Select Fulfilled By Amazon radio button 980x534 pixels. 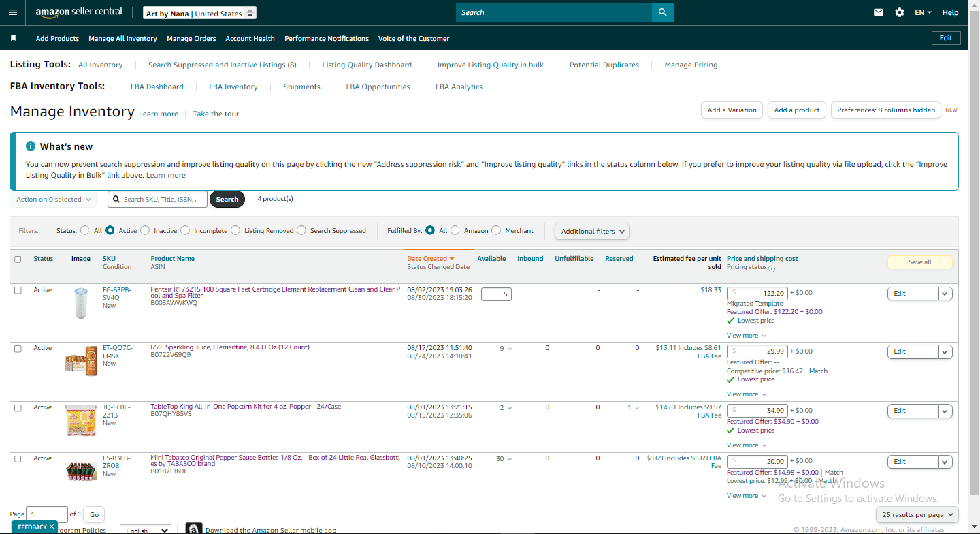pyautogui.click(x=455, y=230)
